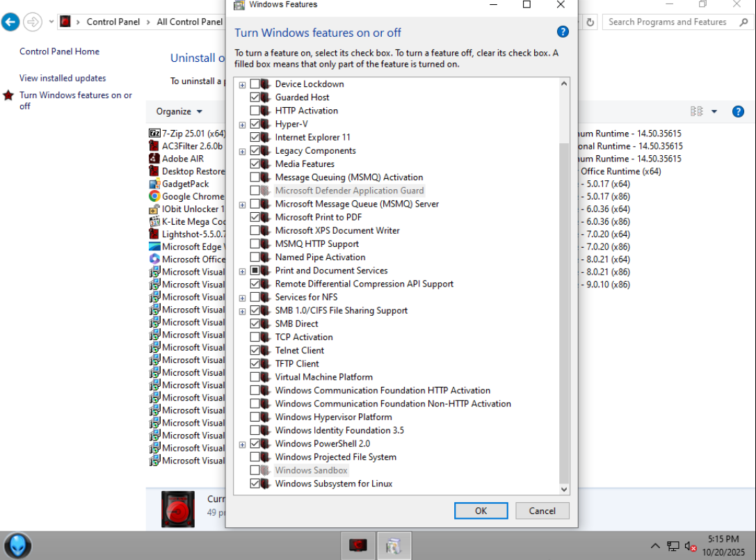The width and height of the screenshot is (756, 560).
Task: Enable Microsoft XPS Document Writer checkbox
Action: pos(255,230)
